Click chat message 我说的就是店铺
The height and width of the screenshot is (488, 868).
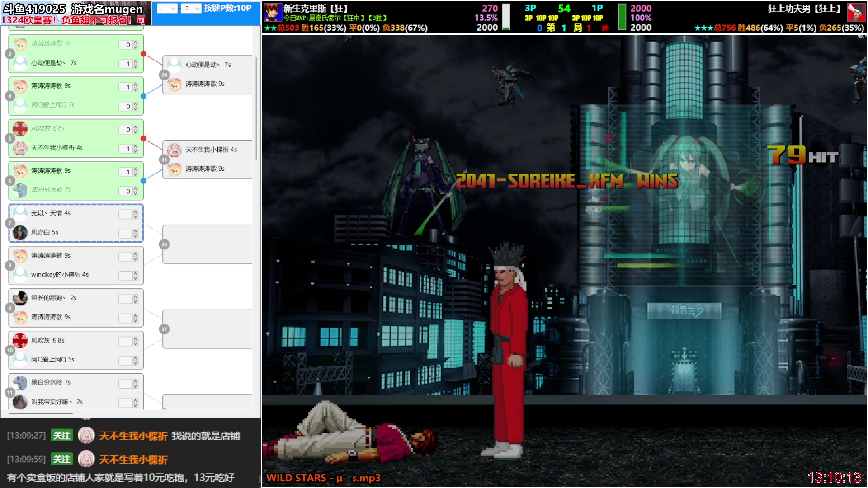(x=206, y=436)
